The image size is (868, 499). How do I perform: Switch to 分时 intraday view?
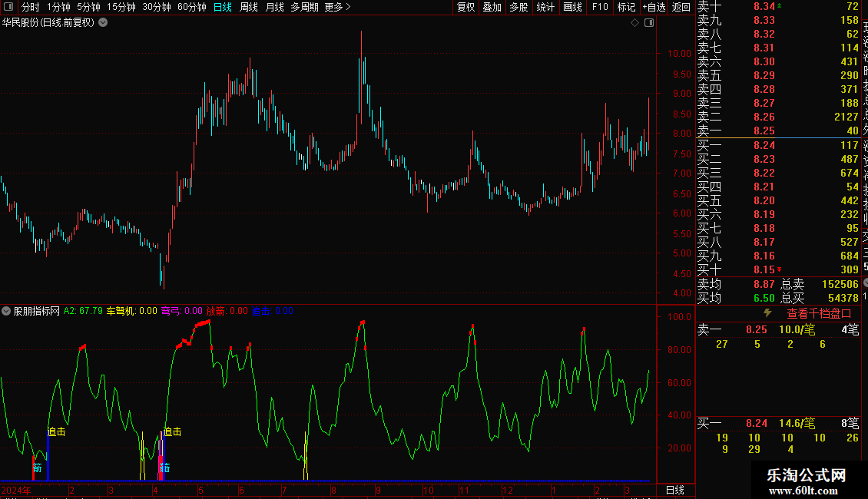(30, 7)
